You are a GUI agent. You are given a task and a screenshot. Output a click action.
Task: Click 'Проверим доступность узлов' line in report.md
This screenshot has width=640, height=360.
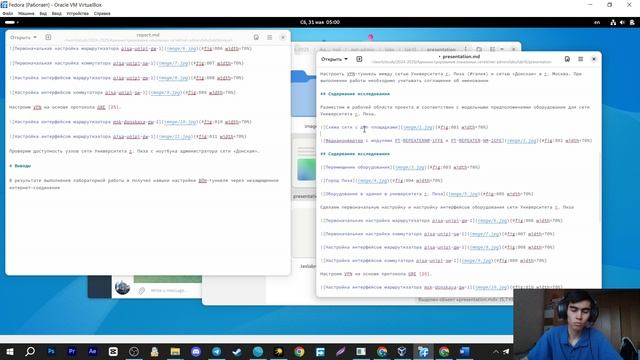tap(134, 151)
